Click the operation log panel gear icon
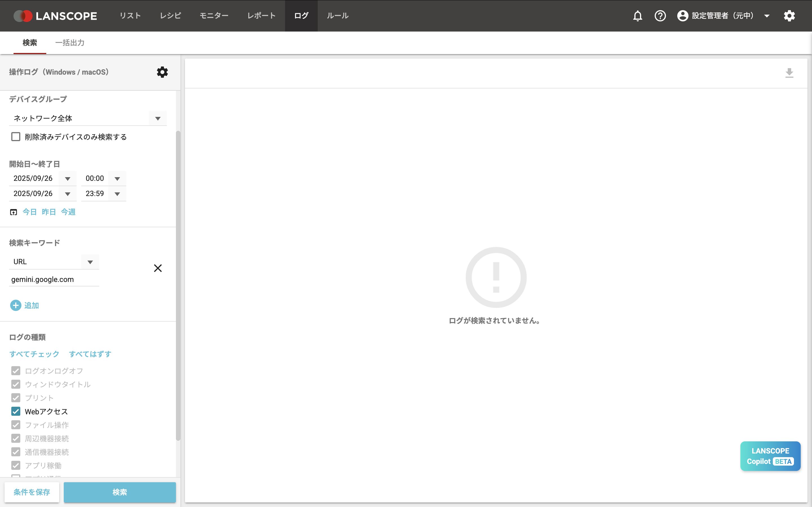Viewport: 812px width, 507px height. pyautogui.click(x=162, y=72)
